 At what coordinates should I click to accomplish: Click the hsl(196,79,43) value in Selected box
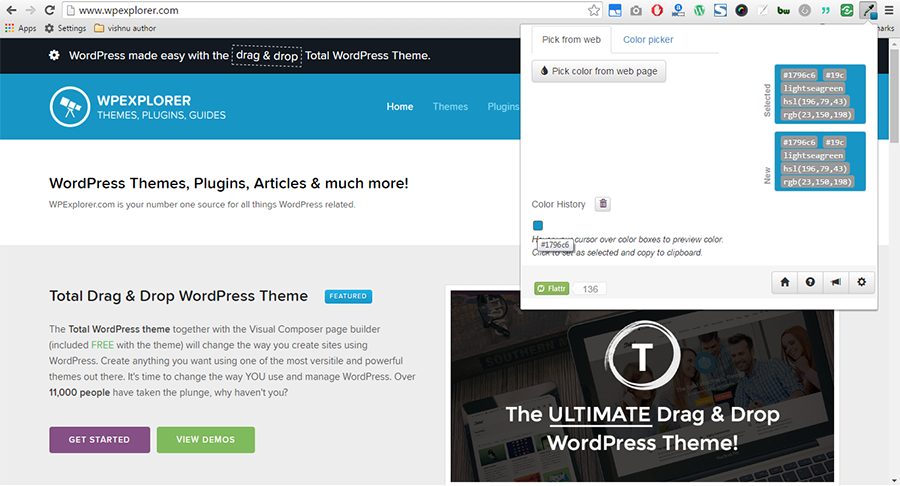click(x=814, y=102)
